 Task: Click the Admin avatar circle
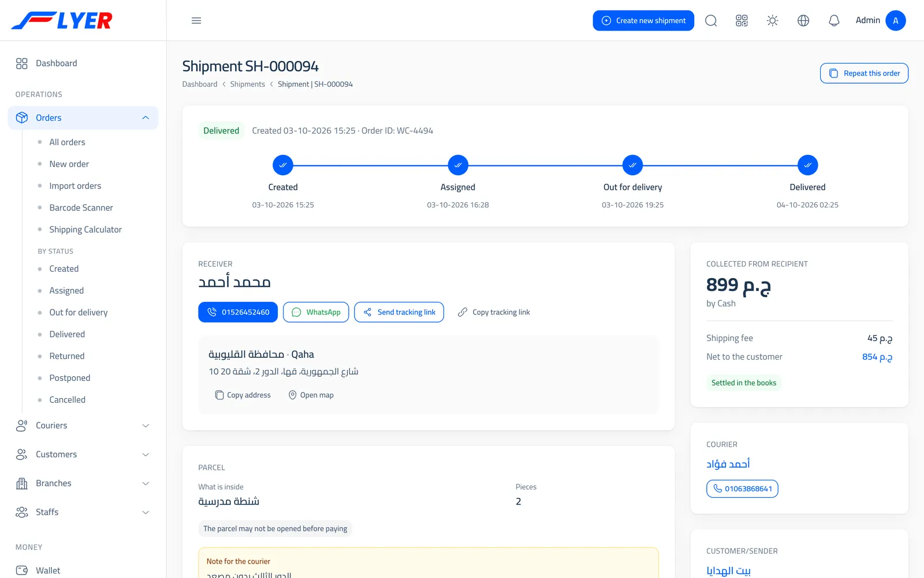tap(896, 21)
